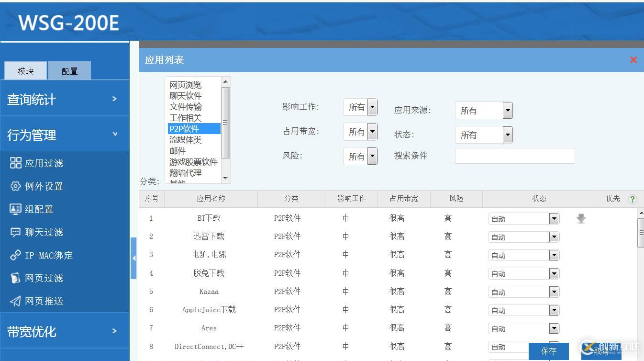Viewport: 644px width, 361px height.
Task: Select the 迅雷下载 application name
Action: [x=209, y=237]
